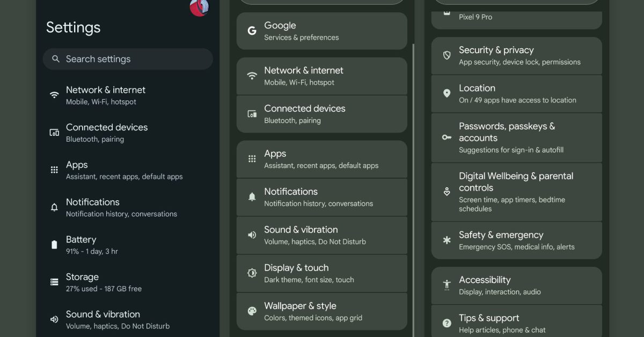The width and height of the screenshot is (644, 337).
Task: Click the Battery icon in left panel
Action: pos(54,245)
